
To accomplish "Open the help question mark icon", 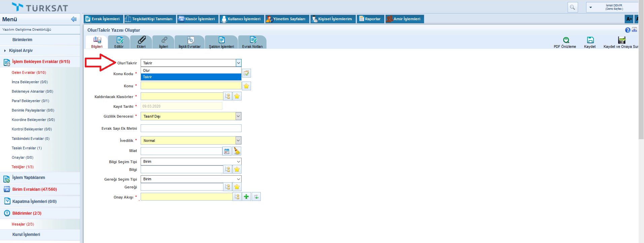I will point(628,30).
